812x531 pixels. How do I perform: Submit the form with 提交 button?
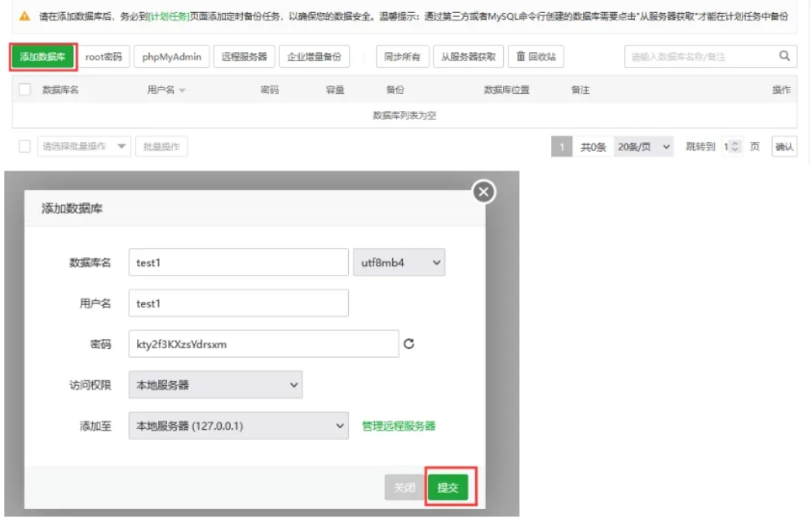tap(448, 488)
